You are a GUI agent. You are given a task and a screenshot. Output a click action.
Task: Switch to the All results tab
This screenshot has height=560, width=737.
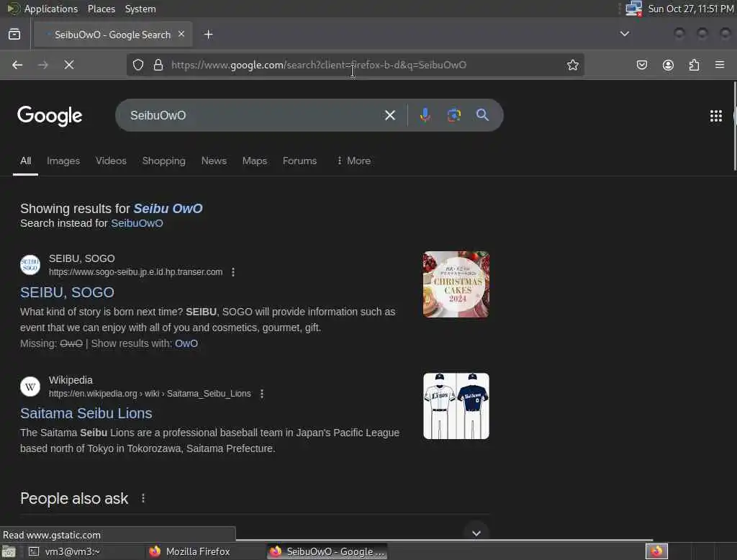coord(25,161)
